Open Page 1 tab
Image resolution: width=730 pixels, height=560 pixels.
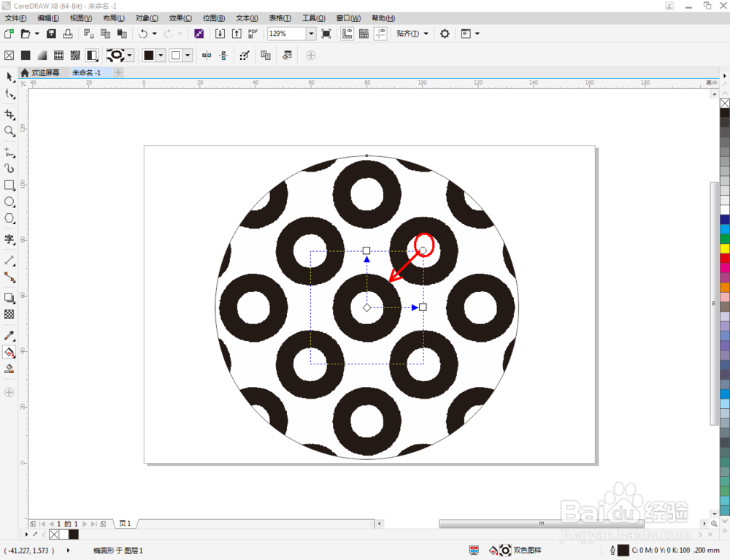point(125,523)
